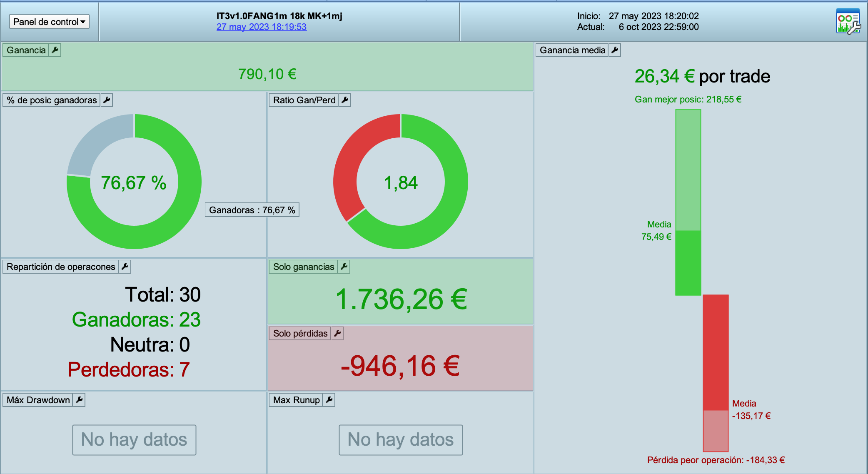Viewport: 868px width, 474px height.
Task: Select the Ganancia media label
Action: (x=572, y=50)
